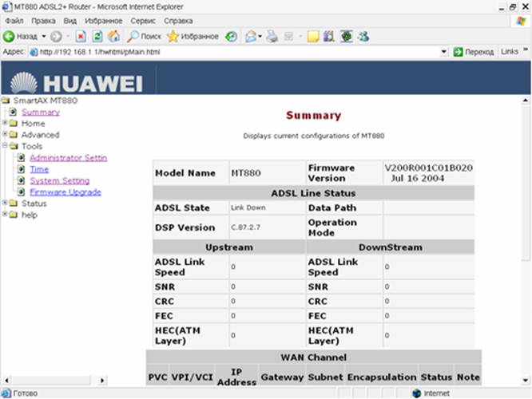Image resolution: width=532 pixels, height=399 pixels.
Task: Launch the Messenger toolbar icon
Action: pyautogui.click(x=363, y=36)
